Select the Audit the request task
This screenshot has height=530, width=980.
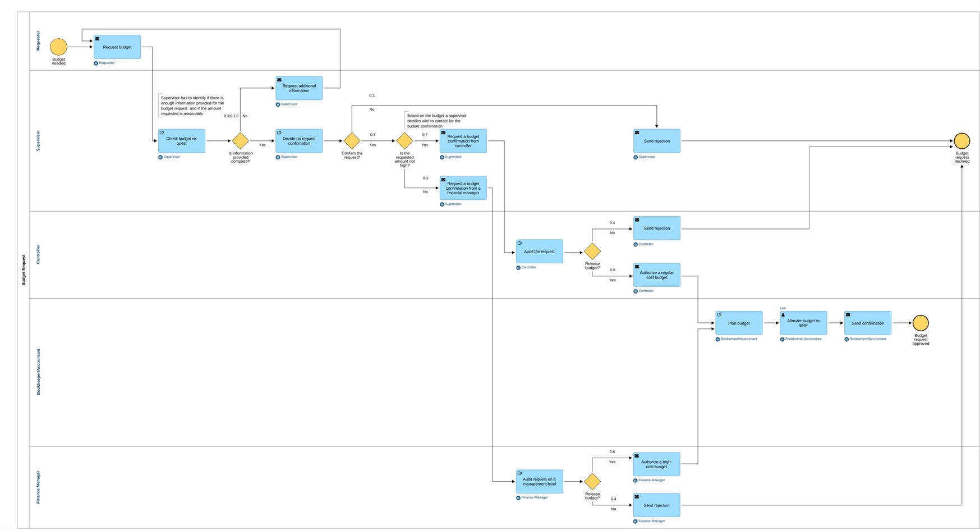coord(539,252)
